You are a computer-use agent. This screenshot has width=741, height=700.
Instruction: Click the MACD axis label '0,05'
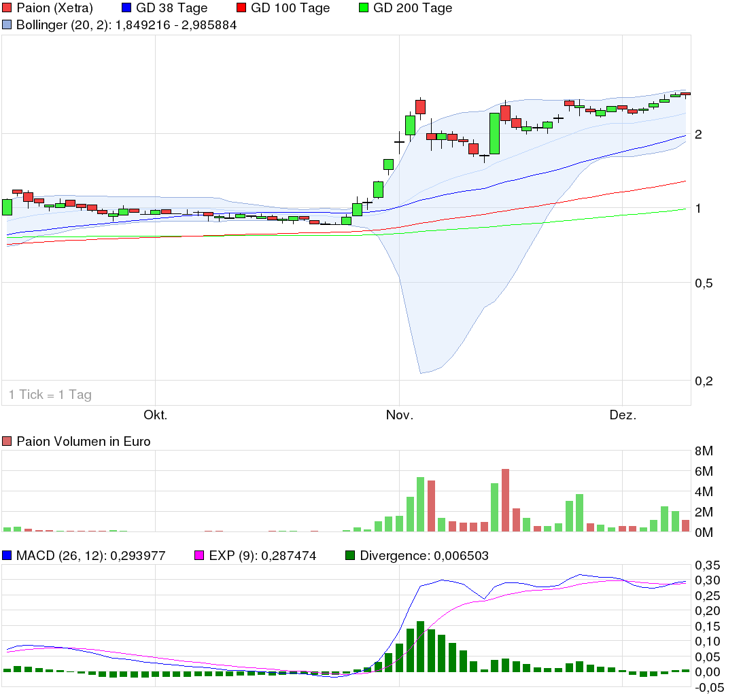pyautogui.click(x=708, y=657)
